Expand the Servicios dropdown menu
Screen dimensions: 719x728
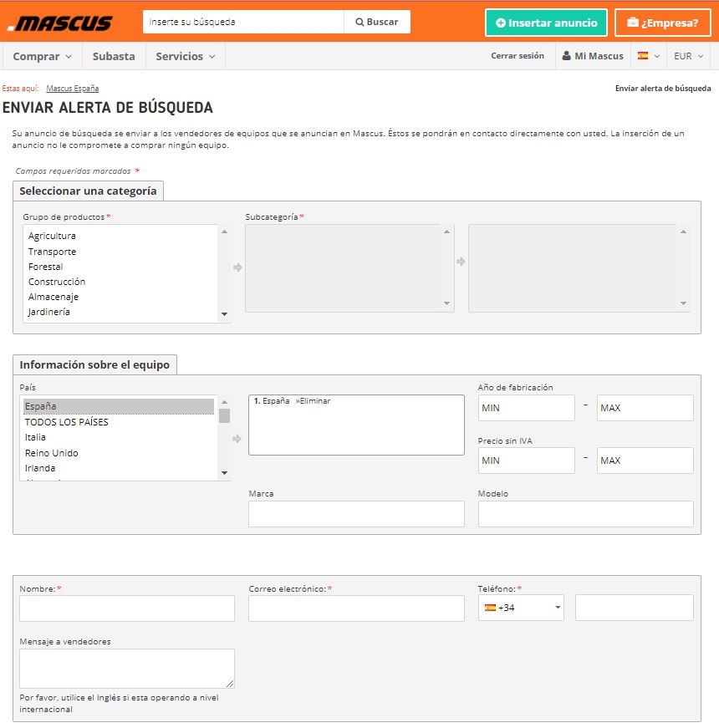186,56
